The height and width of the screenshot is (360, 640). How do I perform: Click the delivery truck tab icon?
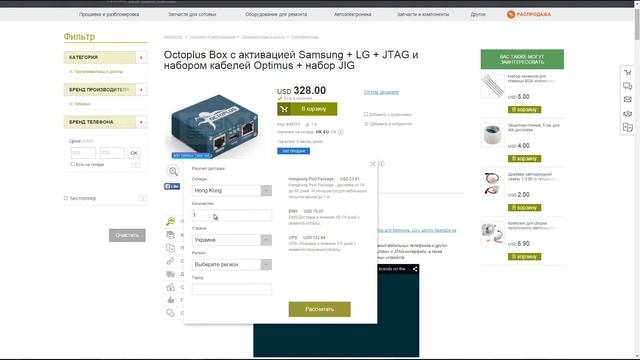tap(171, 274)
